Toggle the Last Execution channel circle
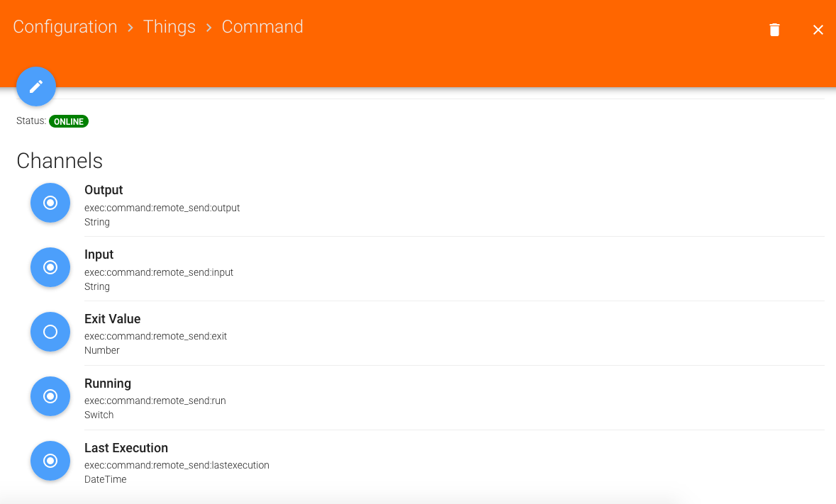 [50, 461]
